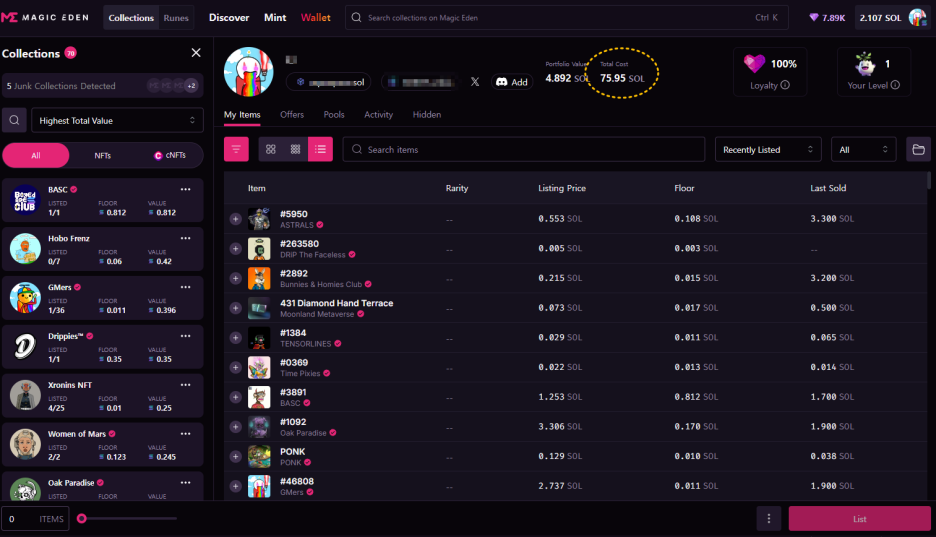
Task: Open the Highest Total Value sort dropdown
Action: [x=117, y=120]
